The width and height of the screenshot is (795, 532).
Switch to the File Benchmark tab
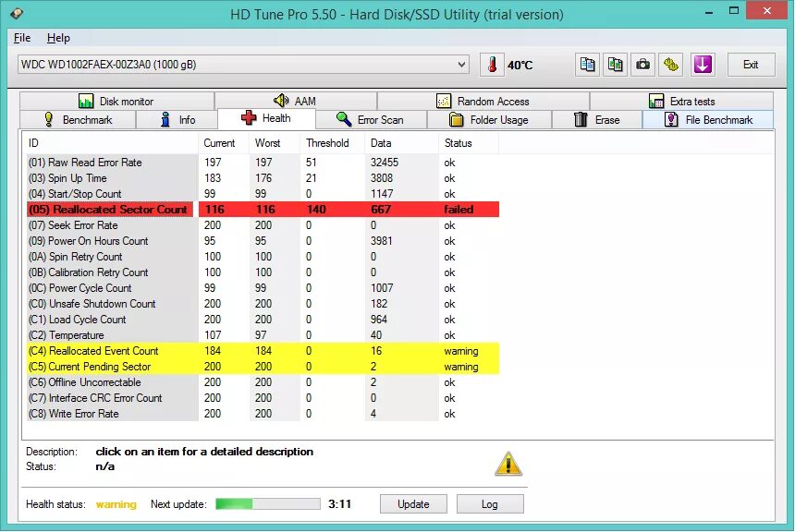pos(708,120)
